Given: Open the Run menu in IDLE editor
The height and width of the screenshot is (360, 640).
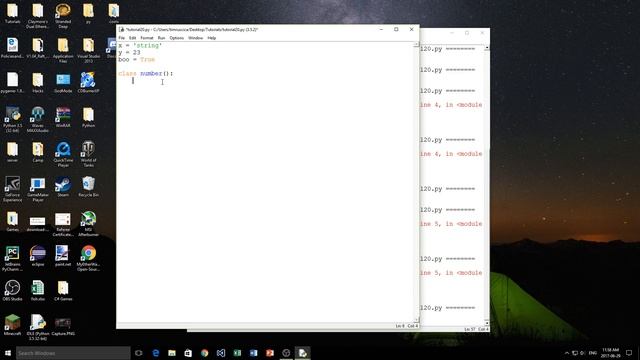Looking at the screenshot, I should (x=162, y=38).
